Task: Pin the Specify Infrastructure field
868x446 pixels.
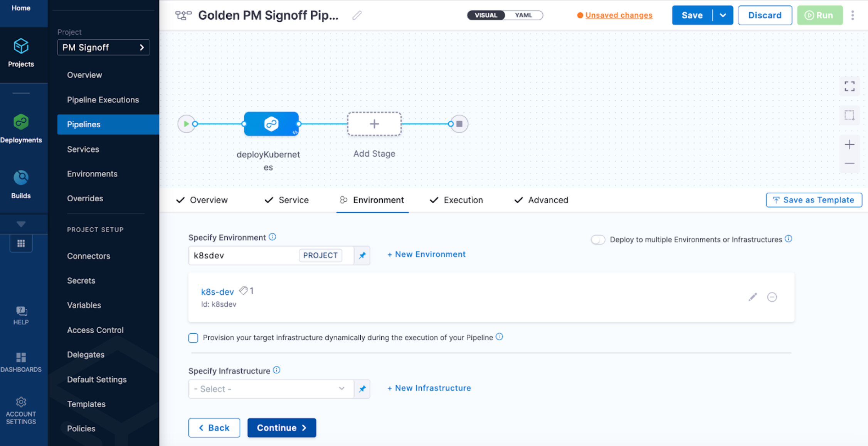Action: pyautogui.click(x=362, y=389)
